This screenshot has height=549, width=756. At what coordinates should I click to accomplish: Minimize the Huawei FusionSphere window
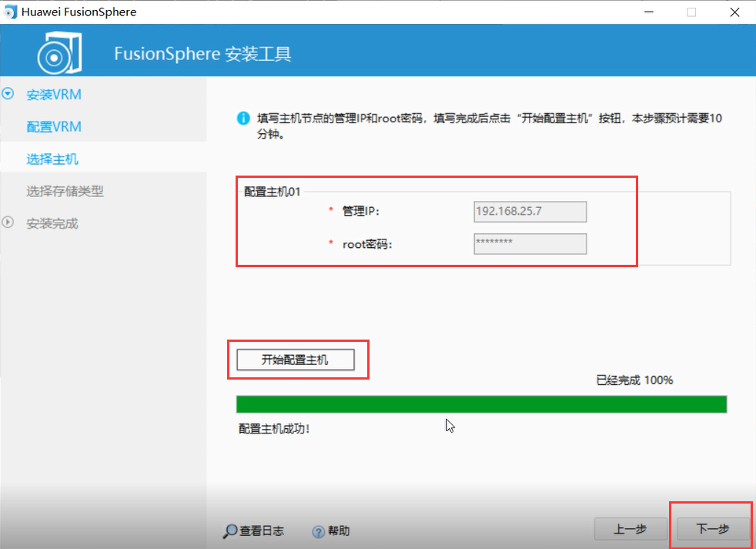649,12
